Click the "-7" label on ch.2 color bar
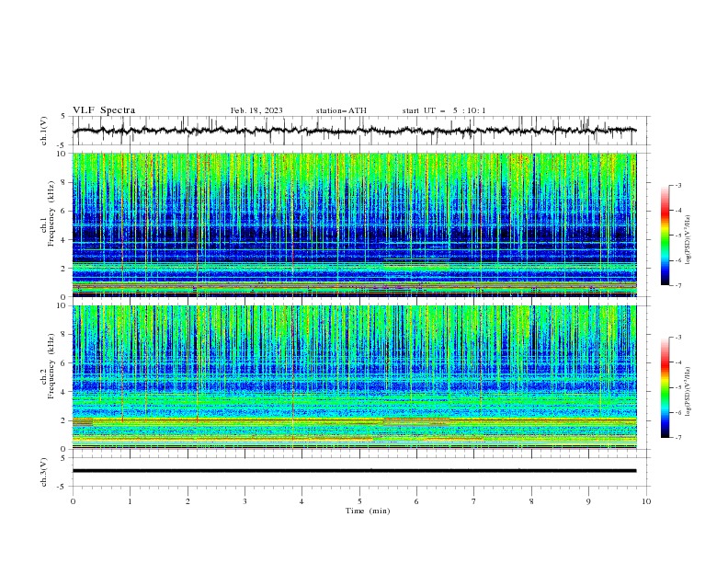 pos(677,437)
